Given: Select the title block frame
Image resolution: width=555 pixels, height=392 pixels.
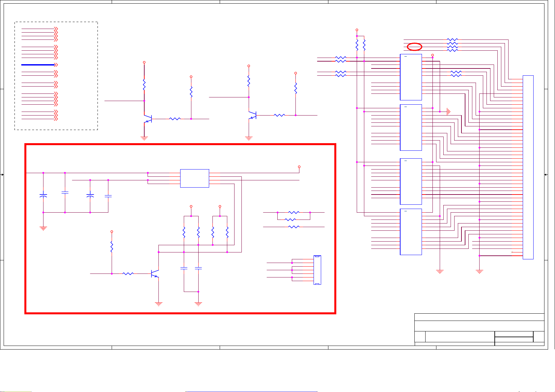Looking at the screenshot, I should (x=479, y=329).
